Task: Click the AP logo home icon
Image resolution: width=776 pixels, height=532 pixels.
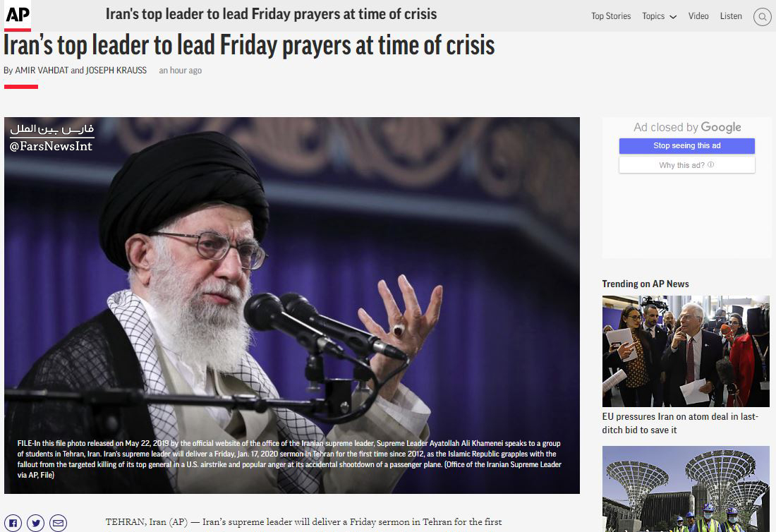Action: [18, 16]
